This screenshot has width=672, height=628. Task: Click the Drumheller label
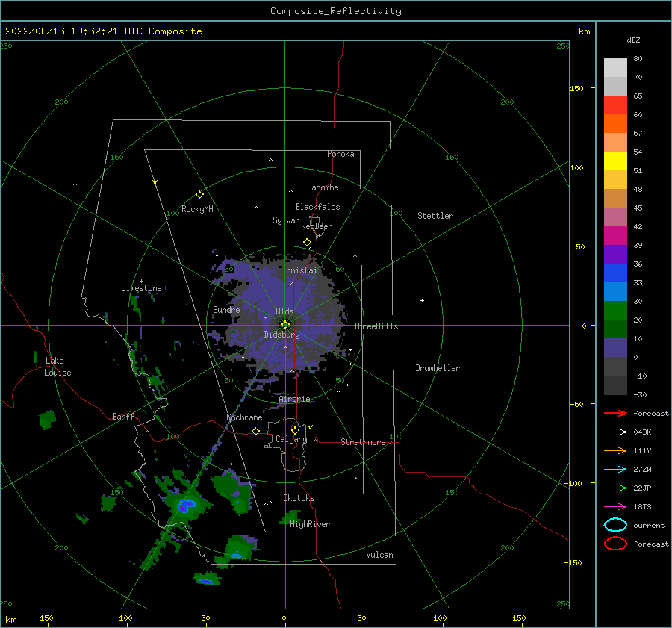[x=438, y=368]
